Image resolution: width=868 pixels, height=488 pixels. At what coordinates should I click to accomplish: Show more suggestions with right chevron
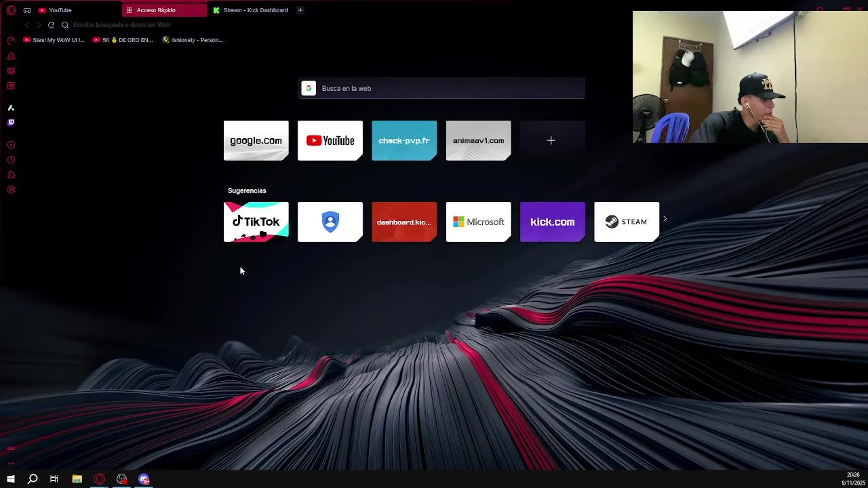click(665, 219)
